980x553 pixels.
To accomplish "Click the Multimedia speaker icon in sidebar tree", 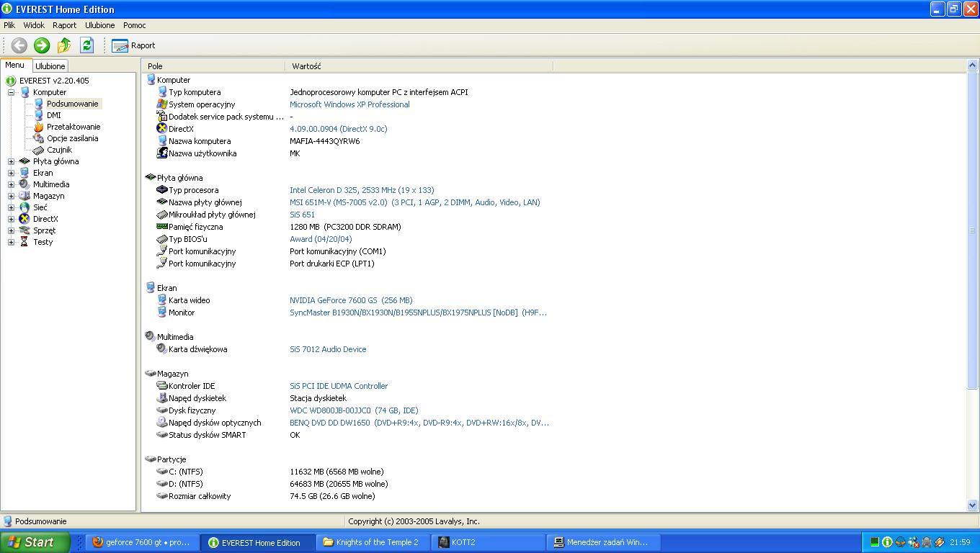I will coord(24,184).
